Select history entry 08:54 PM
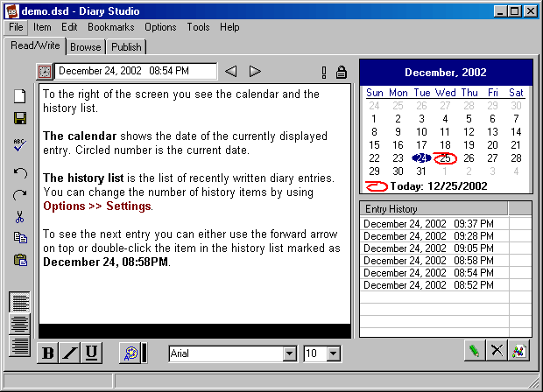This screenshot has width=543, height=392. (434, 273)
